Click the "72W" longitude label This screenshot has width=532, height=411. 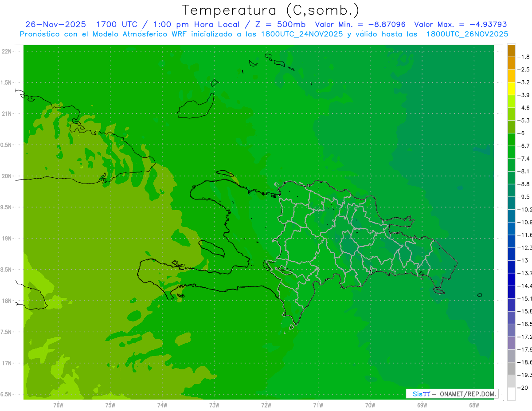[266, 405]
